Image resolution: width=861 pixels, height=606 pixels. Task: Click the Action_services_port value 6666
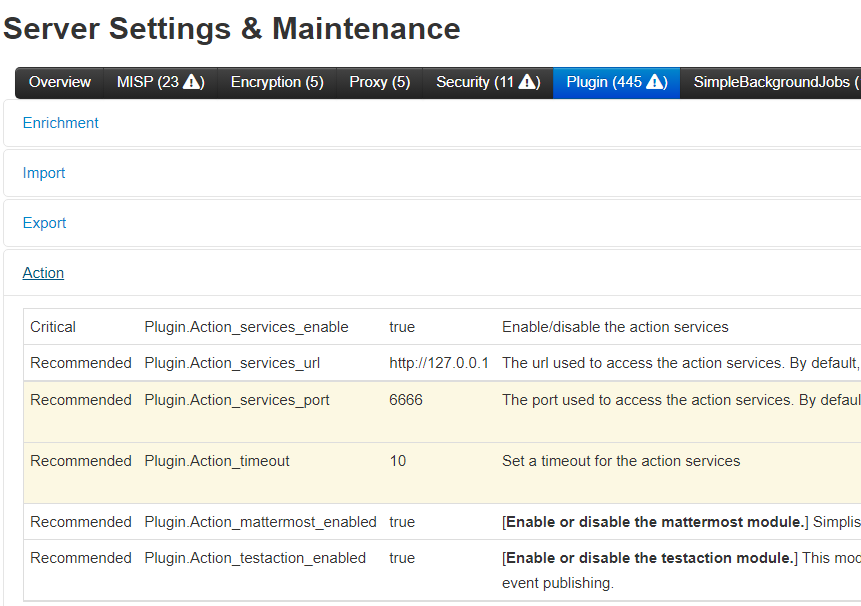click(x=405, y=399)
